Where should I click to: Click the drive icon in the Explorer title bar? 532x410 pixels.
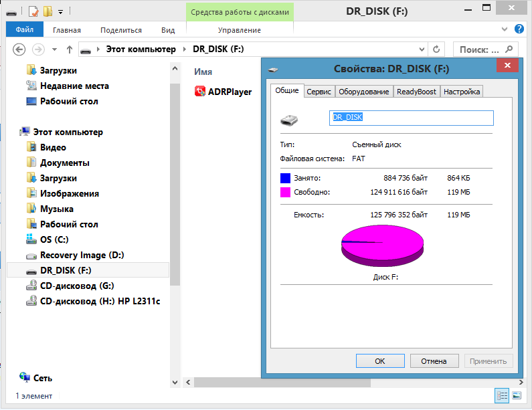pos(11,13)
